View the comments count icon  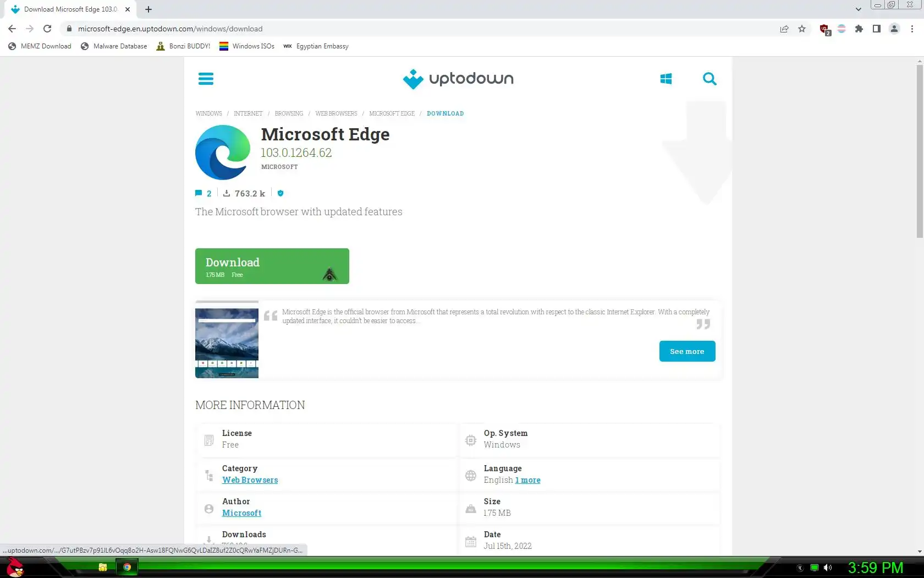click(x=199, y=193)
